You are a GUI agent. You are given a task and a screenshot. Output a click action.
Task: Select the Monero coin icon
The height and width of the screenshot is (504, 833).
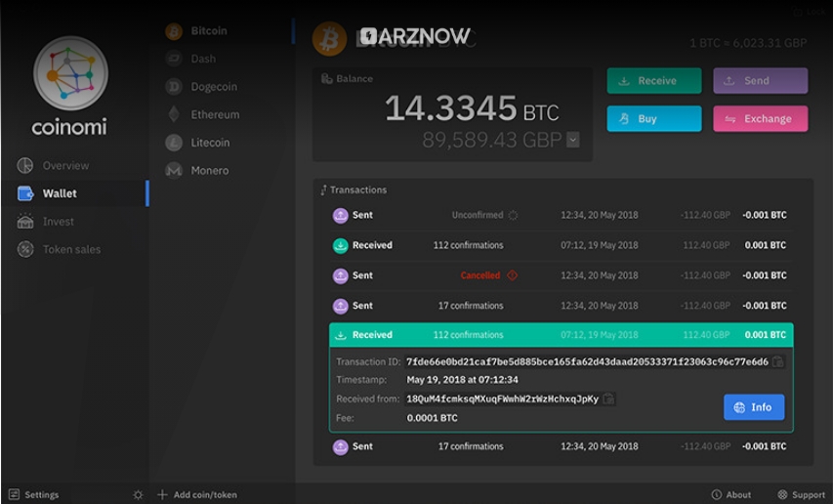point(174,171)
